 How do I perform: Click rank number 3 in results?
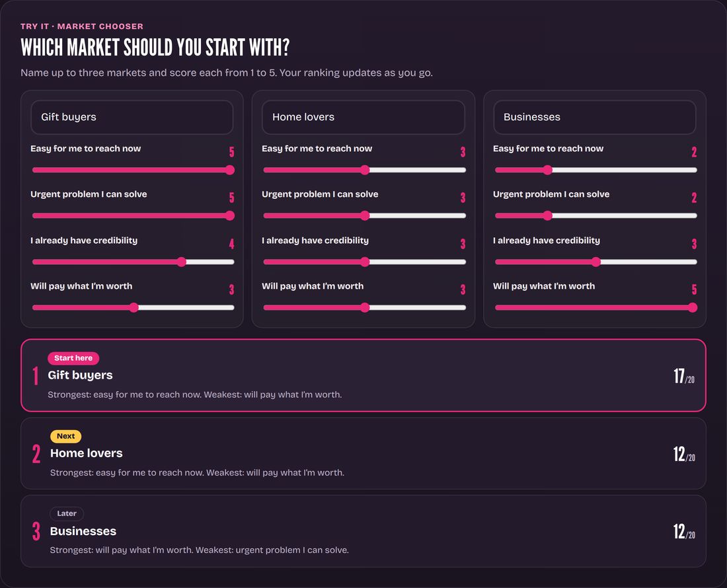pos(36,531)
